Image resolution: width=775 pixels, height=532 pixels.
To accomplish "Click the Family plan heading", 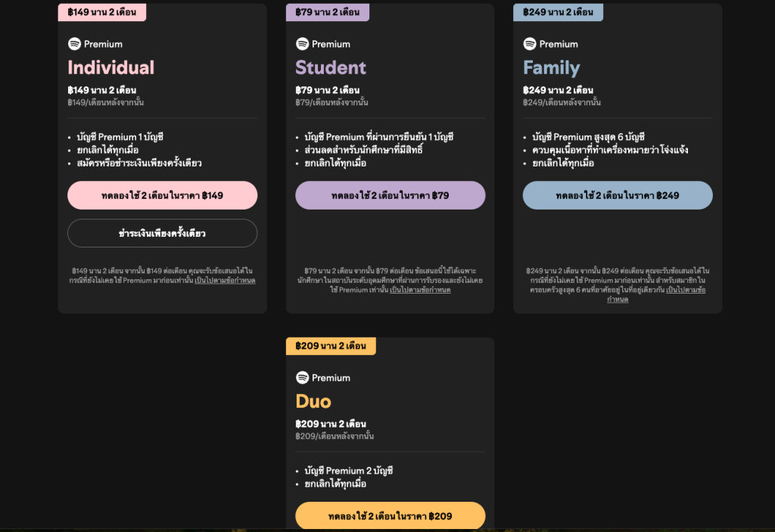I will coord(552,68).
